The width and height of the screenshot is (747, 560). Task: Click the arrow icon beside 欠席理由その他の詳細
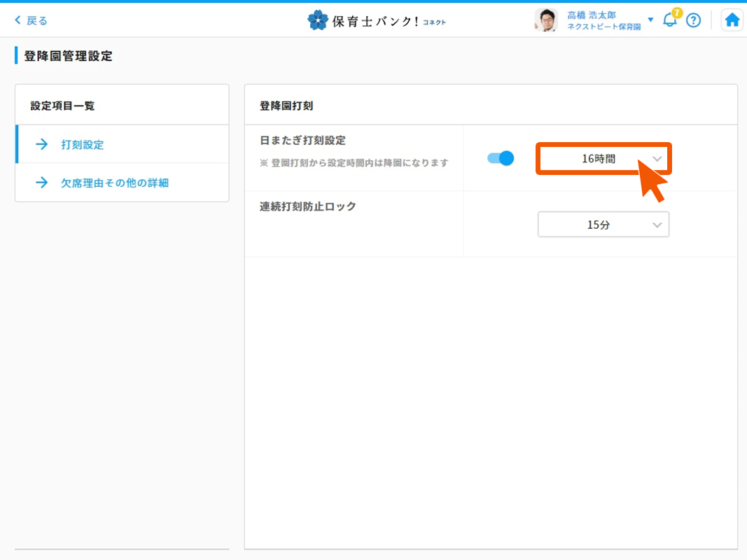(42, 183)
